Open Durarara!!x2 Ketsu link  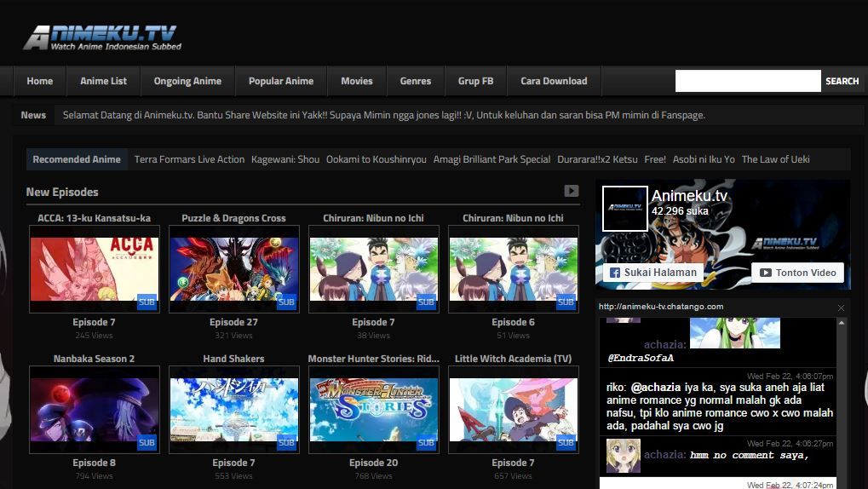coord(597,159)
